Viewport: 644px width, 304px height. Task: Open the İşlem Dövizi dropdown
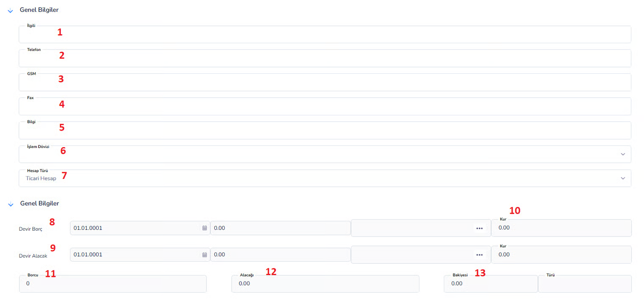pyautogui.click(x=622, y=154)
